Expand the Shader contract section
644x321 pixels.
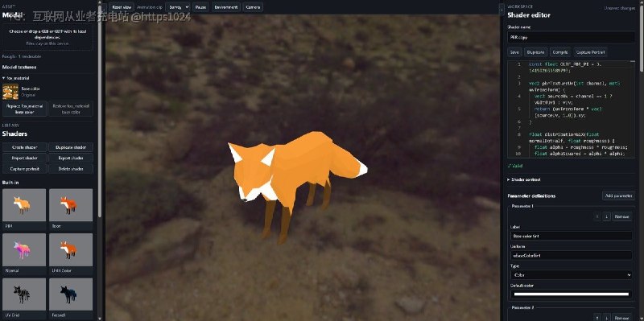525,179
